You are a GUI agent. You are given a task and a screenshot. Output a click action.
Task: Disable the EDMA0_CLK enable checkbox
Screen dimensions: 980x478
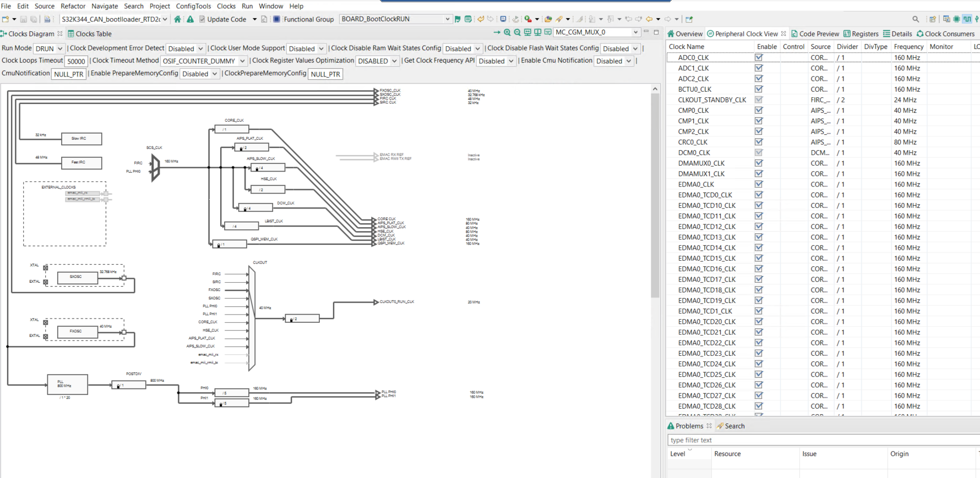click(759, 184)
